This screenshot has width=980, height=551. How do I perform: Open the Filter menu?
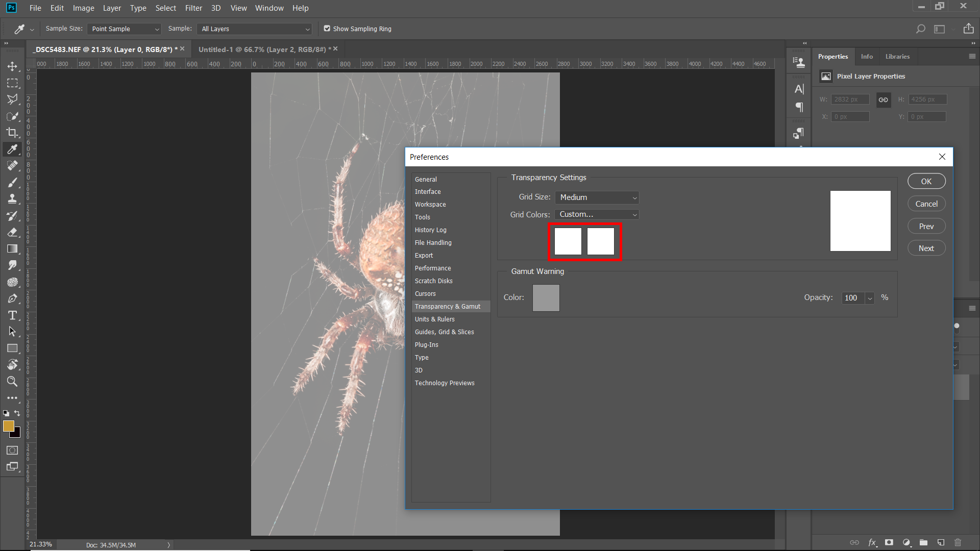(x=193, y=8)
